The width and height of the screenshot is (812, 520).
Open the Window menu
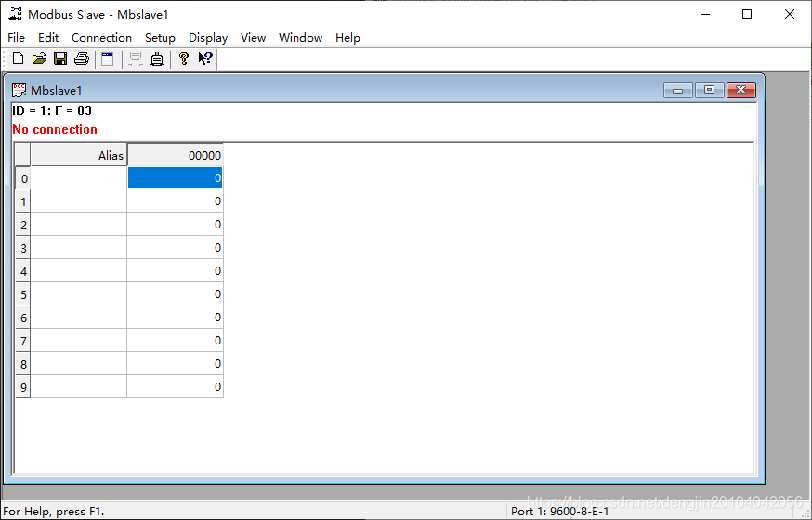tap(300, 38)
